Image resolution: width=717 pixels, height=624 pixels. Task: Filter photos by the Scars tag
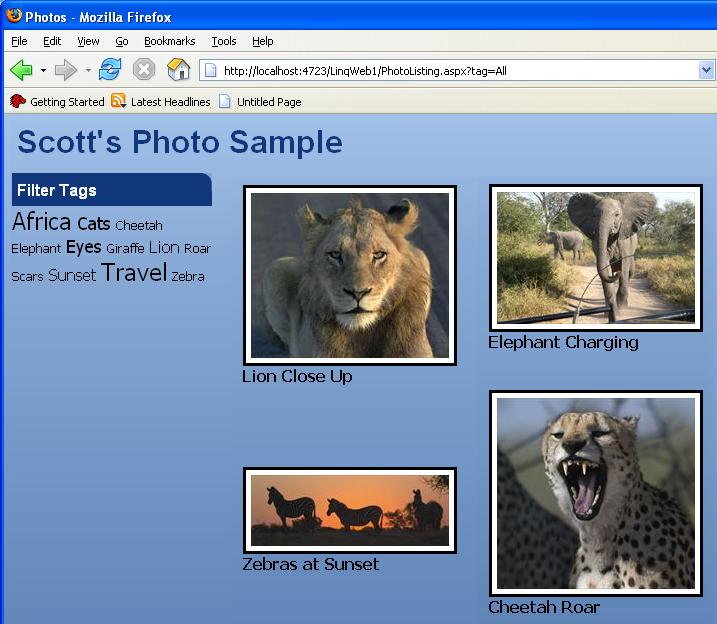pos(27,277)
